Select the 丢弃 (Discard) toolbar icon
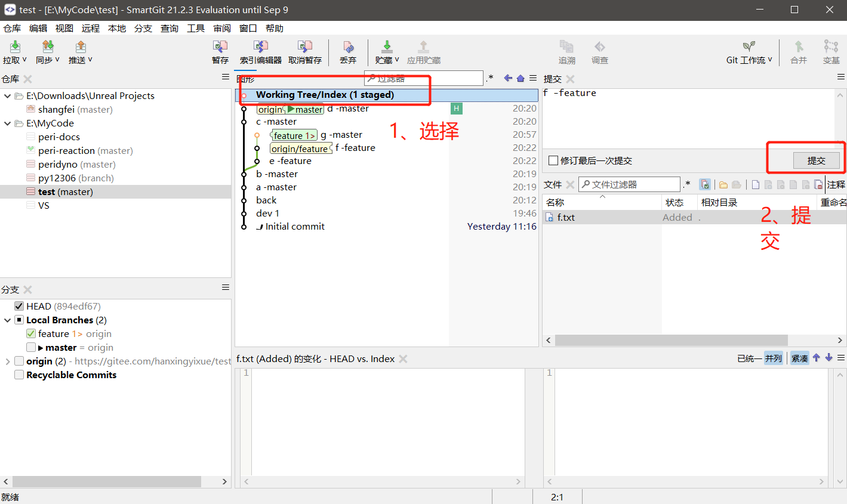Image resolution: width=847 pixels, height=504 pixels. point(348,52)
